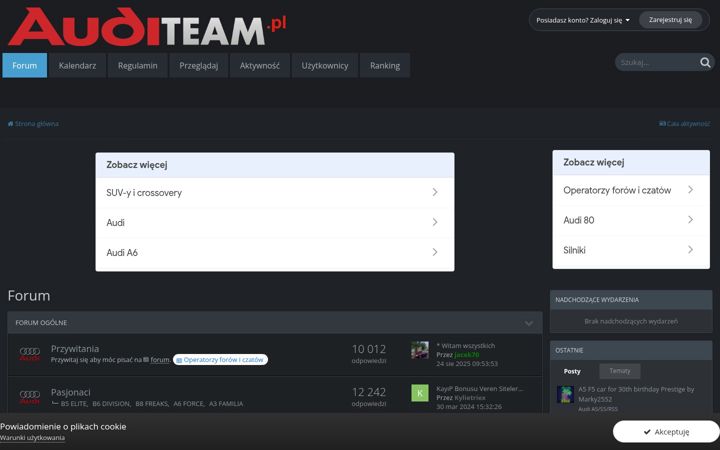Viewport: 720px width, 450px height.
Task: Open Cała aktywność link
Action: pyautogui.click(x=685, y=124)
